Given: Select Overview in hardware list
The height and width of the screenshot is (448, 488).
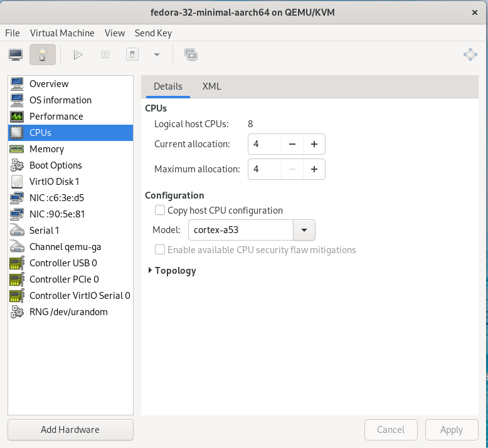Looking at the screenshot, I should point(71,84).
